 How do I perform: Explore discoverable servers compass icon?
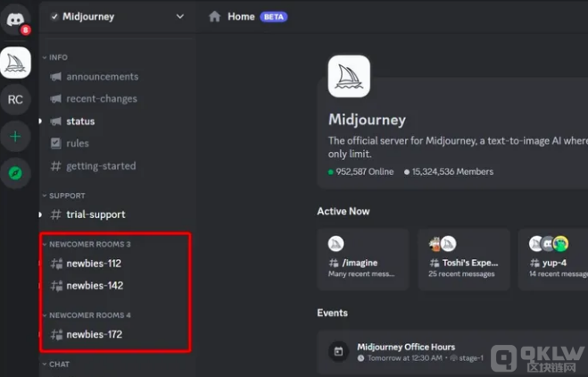[x=15, y=173]
